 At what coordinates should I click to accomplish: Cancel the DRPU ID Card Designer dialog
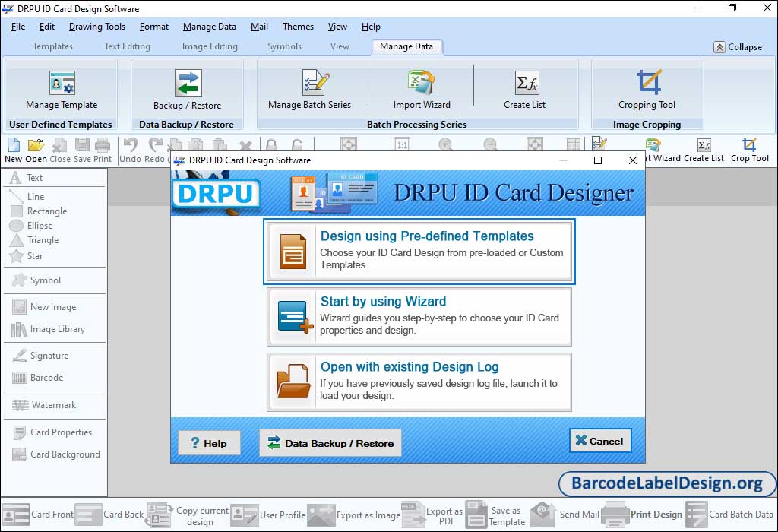coord(600,441)
